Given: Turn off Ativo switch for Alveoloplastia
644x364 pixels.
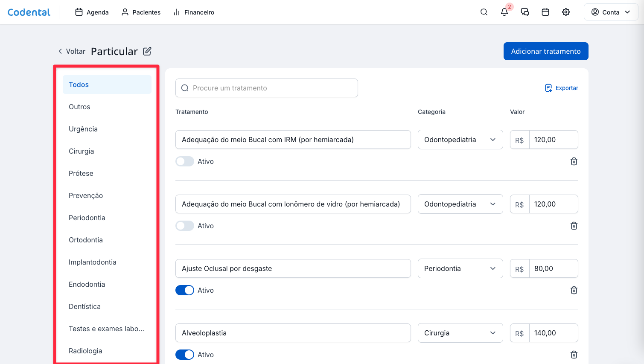Looking at the screenshot, I should click(185, 355).
